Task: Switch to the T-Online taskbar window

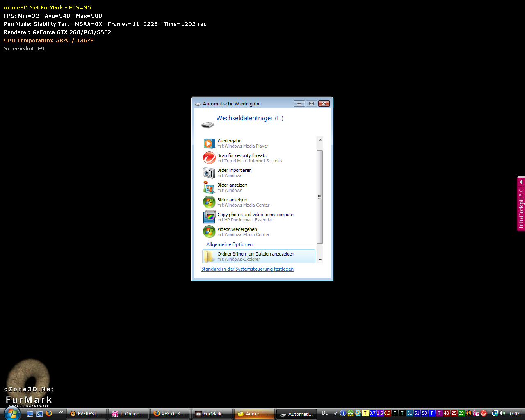Action: pos(128,414)
